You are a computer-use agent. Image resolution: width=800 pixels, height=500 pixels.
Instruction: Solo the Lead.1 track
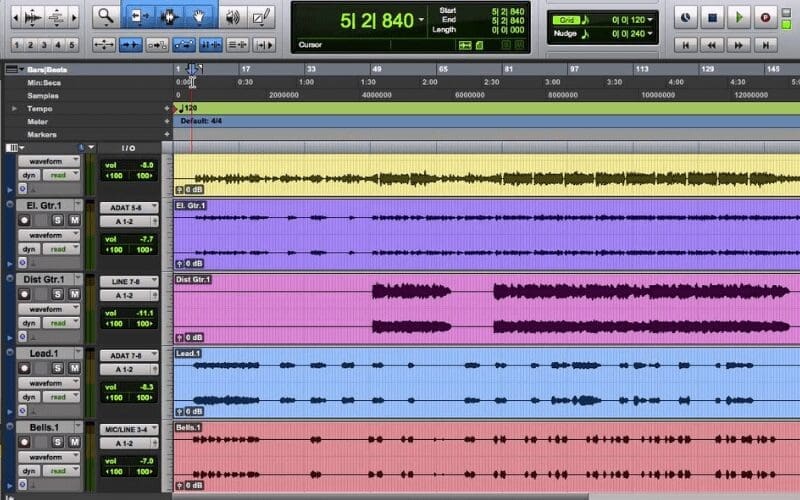point(58,368)
